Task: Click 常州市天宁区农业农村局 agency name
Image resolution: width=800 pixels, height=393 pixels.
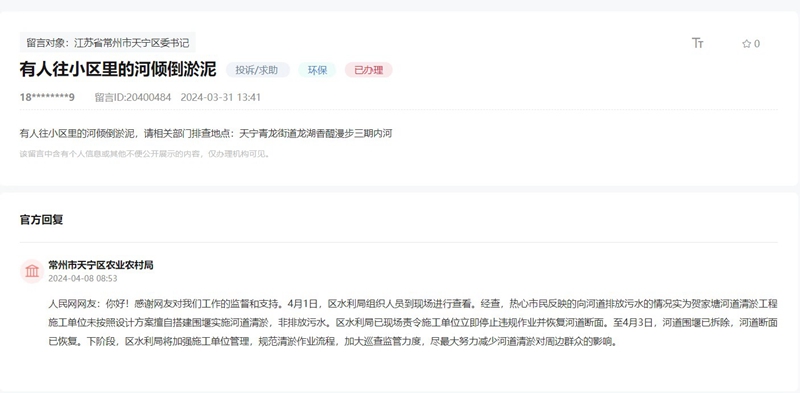Action: click(101, 265)
